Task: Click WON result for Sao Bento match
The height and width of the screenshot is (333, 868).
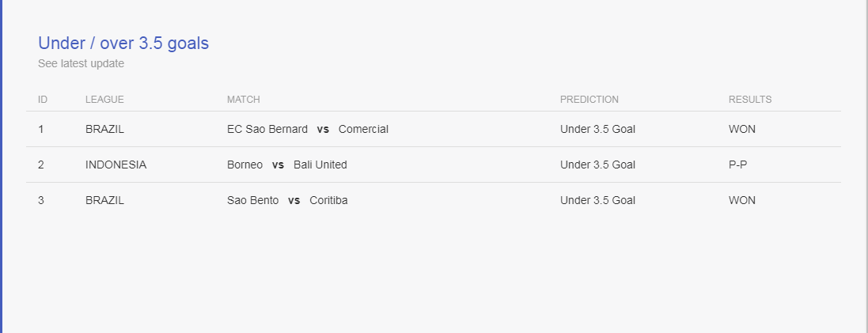Action: point(741,200)
